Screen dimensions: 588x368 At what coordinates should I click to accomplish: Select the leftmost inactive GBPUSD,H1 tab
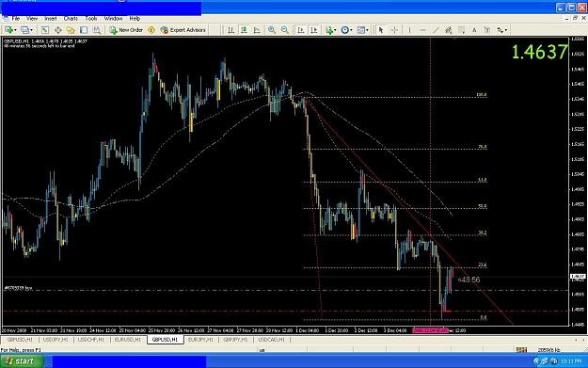click(20, 340)
